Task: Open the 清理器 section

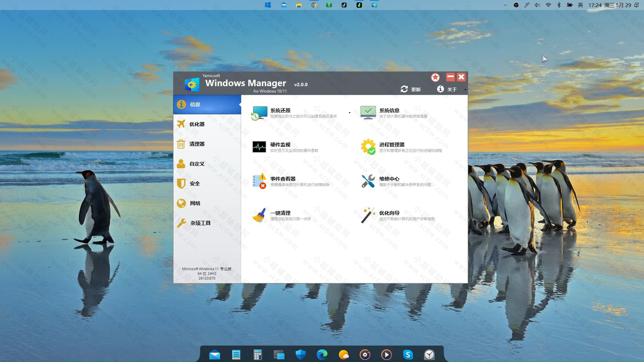Action: [x=198, y=144]
